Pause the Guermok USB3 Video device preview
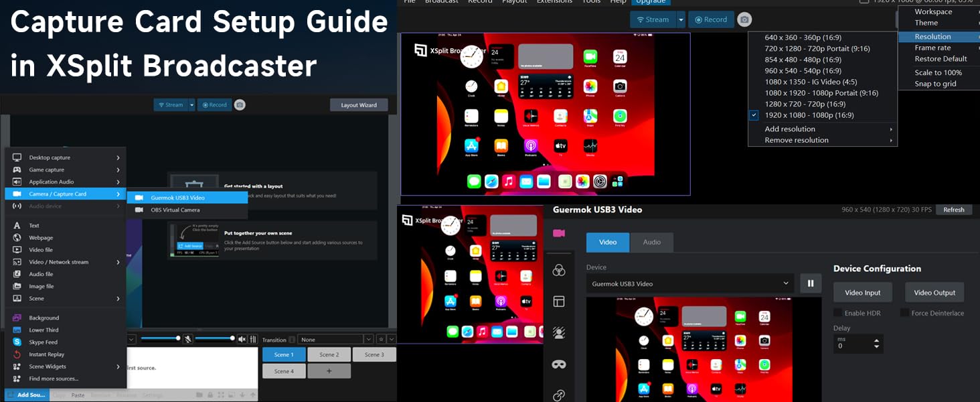Image resolution: width=980 pixels, height=402 pixels. point(810,283)
